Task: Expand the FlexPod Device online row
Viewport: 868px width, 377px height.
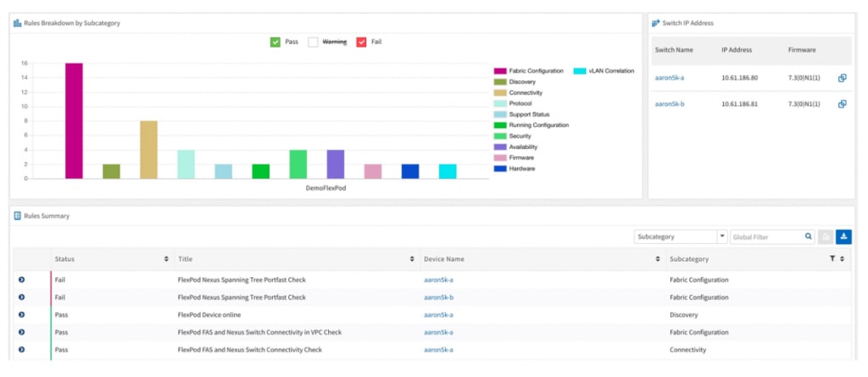Action: click(x=21, y=314)
